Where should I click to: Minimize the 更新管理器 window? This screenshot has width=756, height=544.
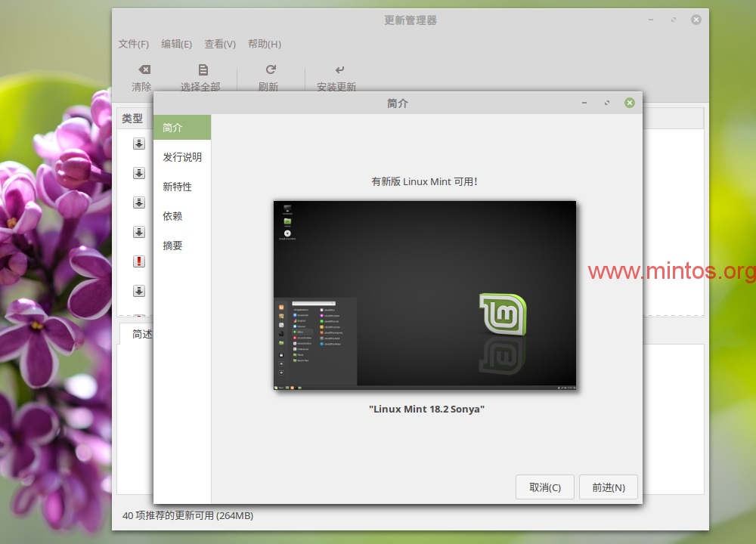point(651,20)
